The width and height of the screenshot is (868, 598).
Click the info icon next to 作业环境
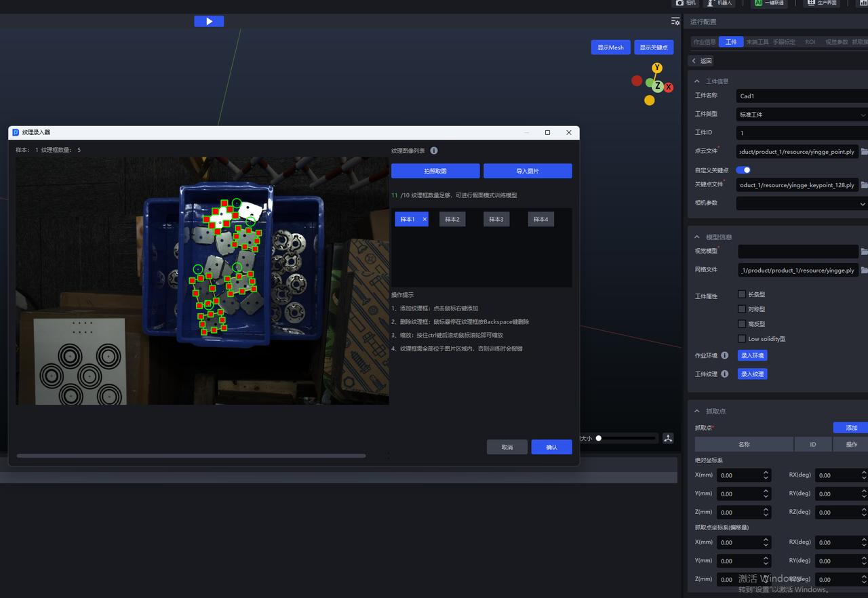pyautogui.click(x=724, y=355)
